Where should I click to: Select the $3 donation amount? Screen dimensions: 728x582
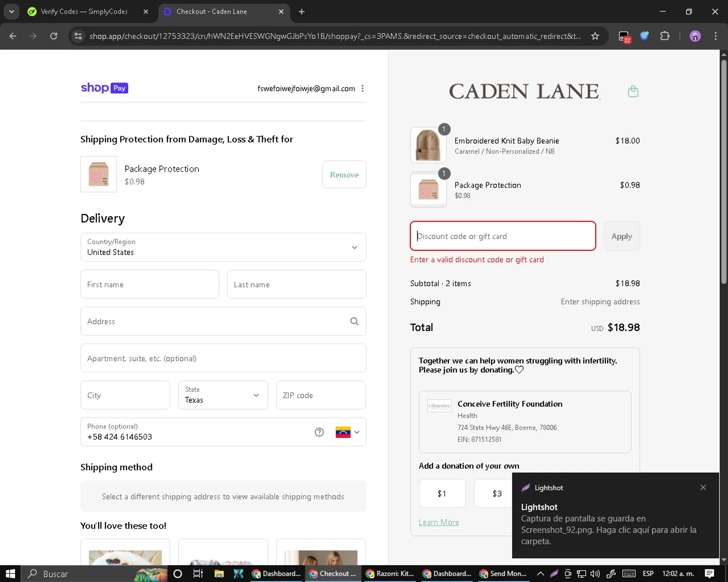(x=493, y=493)
